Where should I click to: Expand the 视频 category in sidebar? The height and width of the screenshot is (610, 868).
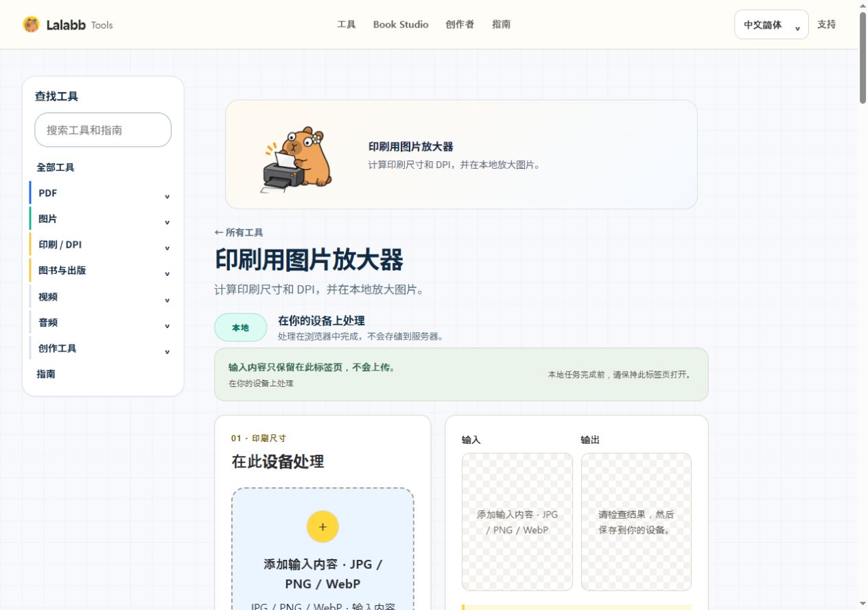pyautogui.click(x=103, y=297)
